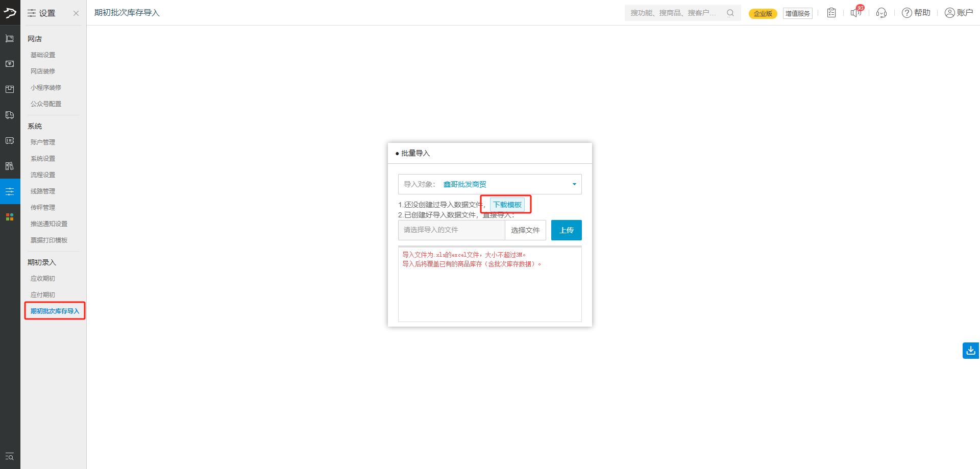
Task: Click the colorful apps grid sidebar icon
Action: click(x=10, y=217)
